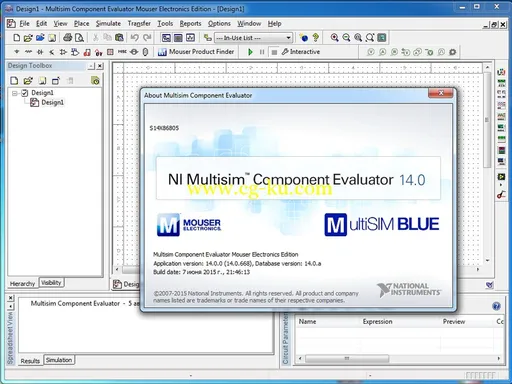This screenshot has width=512, height=384.
Task: Place a source using the ground symbol icon
Action: 17,52
